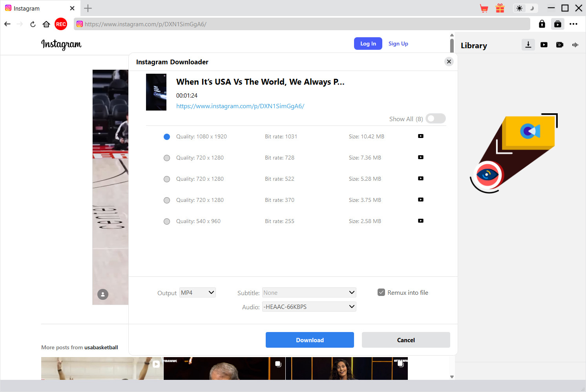Open a new tab with plus
The height and width of the screenshot is (392, 586).
(88, 8)
